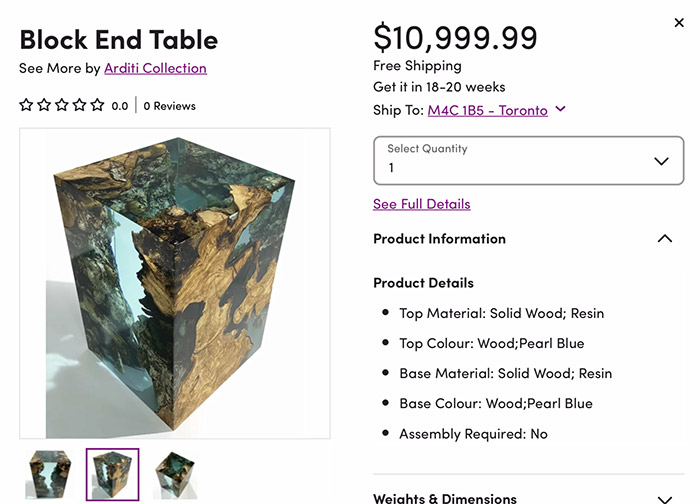Click the main Block End Table image

pos(175,283)
